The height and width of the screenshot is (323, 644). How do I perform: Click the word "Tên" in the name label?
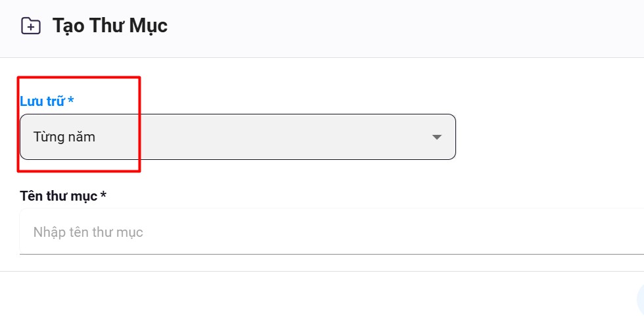coord(30,195)
